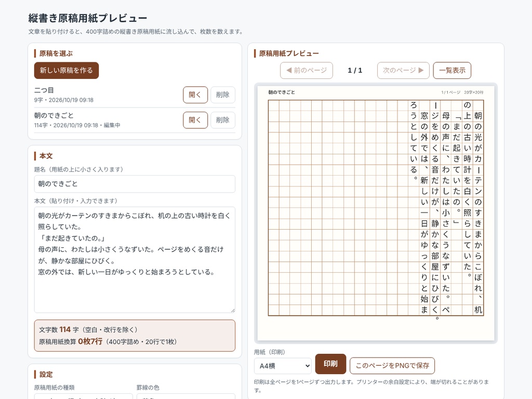Click the 朝のできごと header on preview page
This screenshot has height=399, width=532.
point(282,92)
